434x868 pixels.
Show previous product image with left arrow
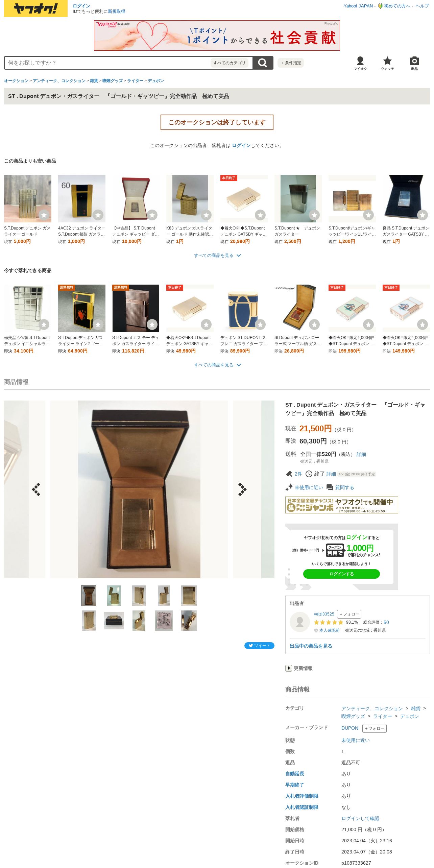36,489
